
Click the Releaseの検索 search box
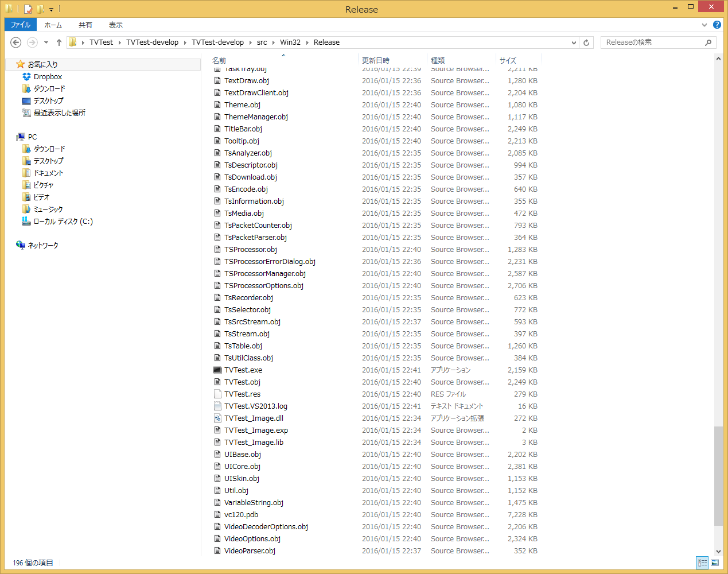[x=653, y=42]
